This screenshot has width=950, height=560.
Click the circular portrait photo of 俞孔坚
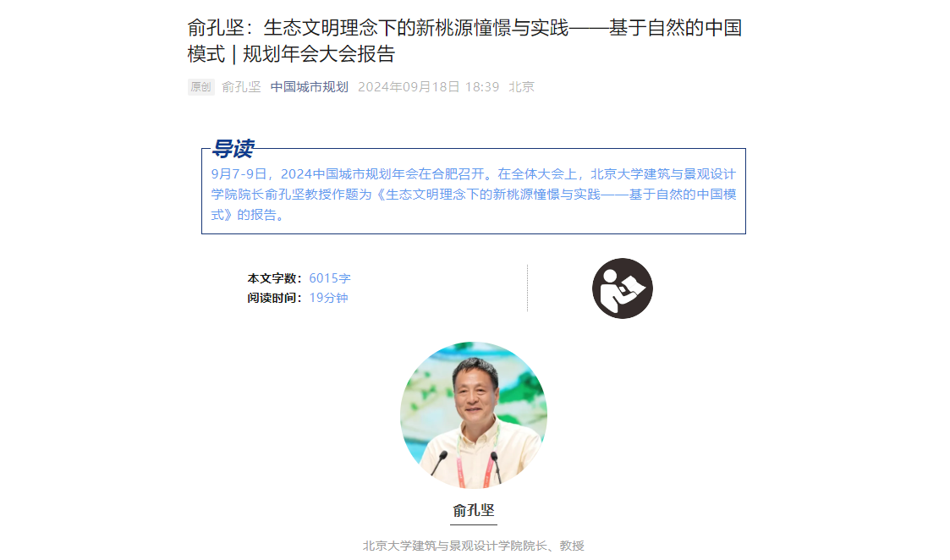474,415
